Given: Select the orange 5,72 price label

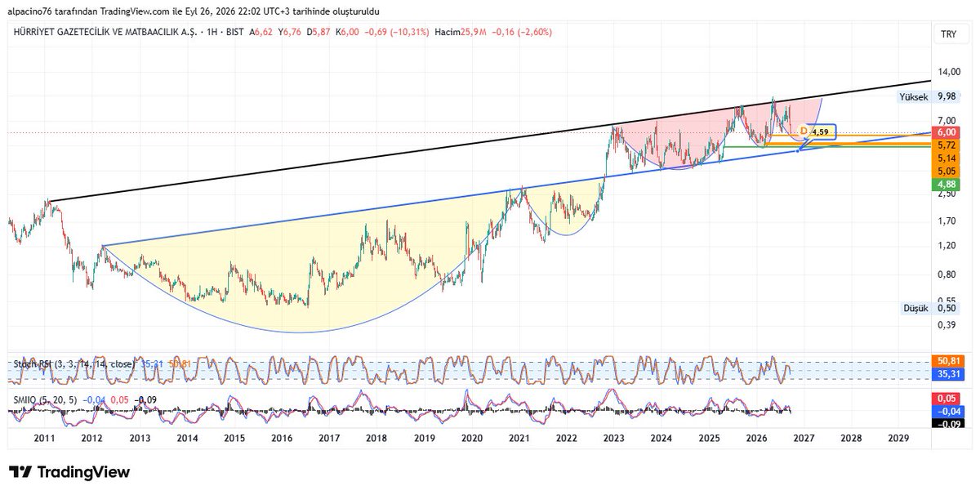Looking at the screenshot, I should [947, 144].
